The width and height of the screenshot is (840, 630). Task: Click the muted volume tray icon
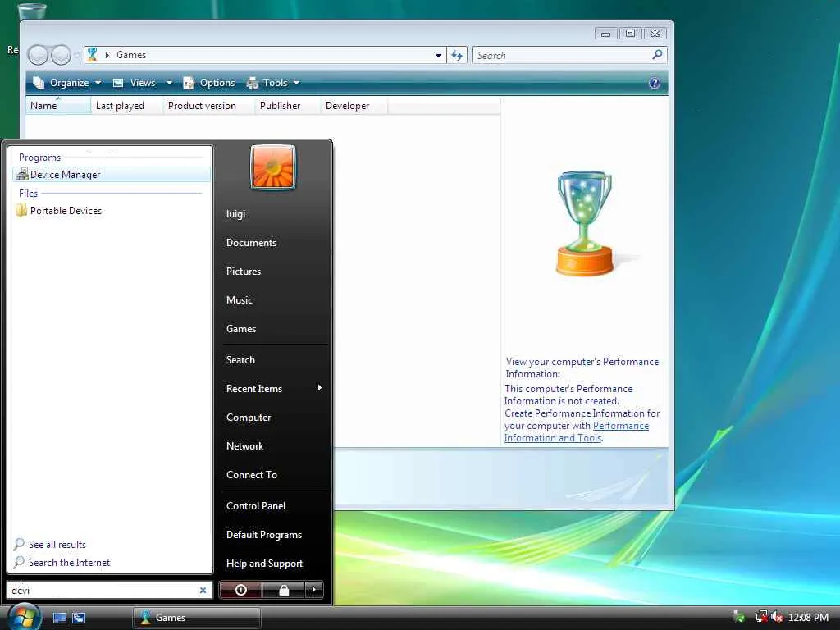tap(777, 617)
